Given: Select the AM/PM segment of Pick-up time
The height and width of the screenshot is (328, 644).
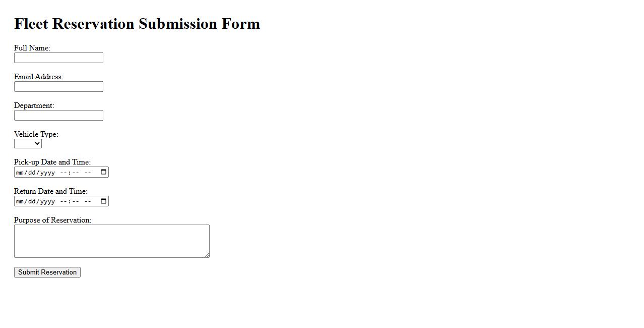Looking at the screenshot, I should coord(88,173).
